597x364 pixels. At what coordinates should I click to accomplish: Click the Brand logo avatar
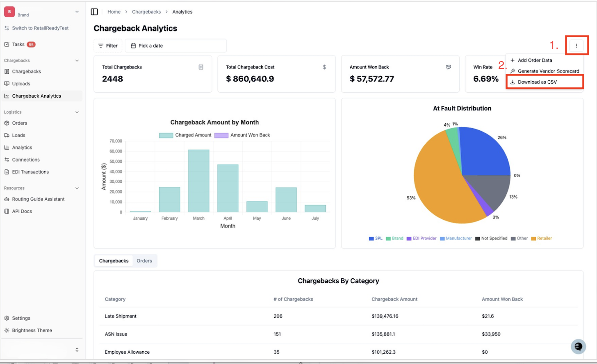(9, 12)
